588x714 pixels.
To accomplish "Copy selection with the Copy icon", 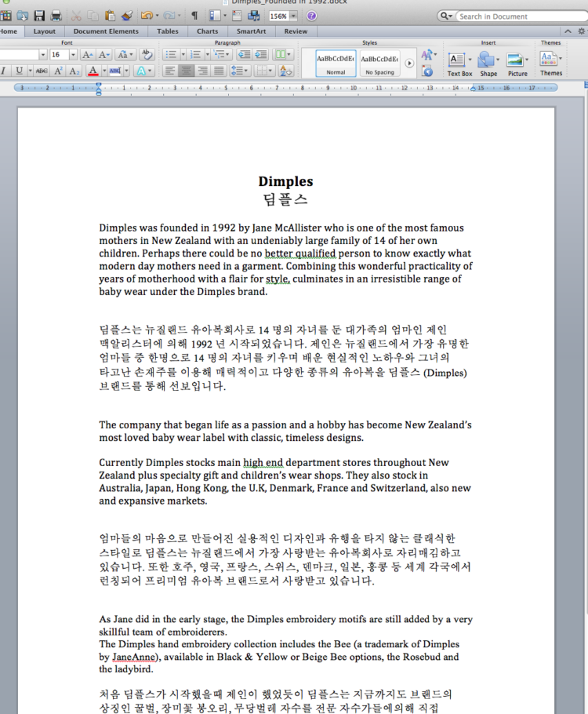I will pos(93,16).
